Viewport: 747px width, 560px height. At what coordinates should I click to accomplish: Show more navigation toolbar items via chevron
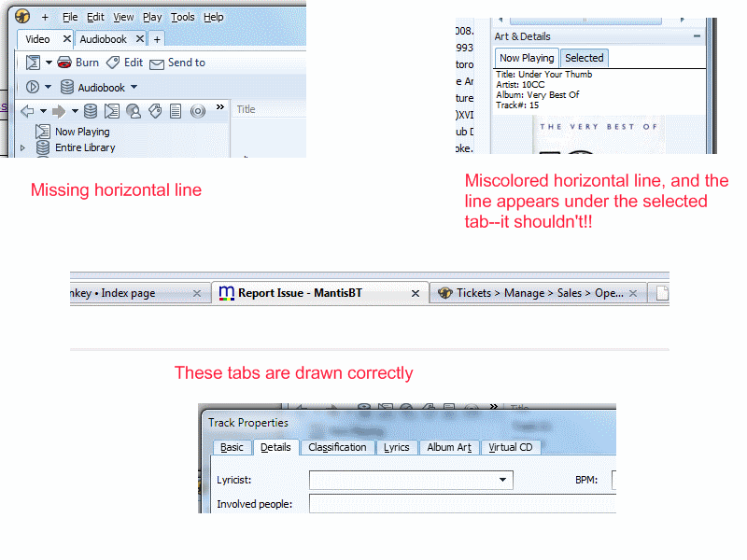tap(220, 108)
